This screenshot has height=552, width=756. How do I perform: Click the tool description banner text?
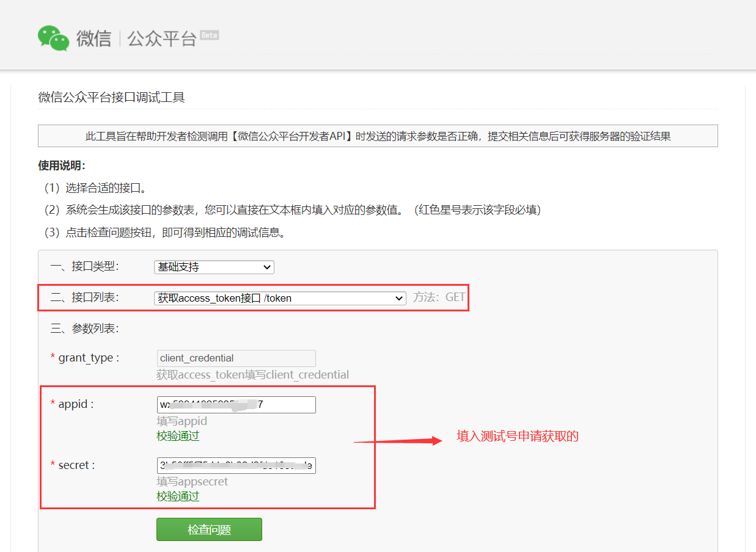pyautogui.click(x=378, y=136)
